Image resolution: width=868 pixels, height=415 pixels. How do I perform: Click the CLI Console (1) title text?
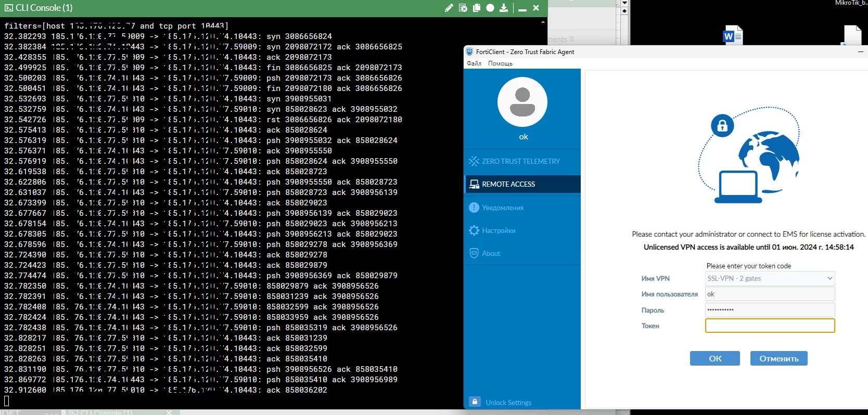(x=44, y=8)
